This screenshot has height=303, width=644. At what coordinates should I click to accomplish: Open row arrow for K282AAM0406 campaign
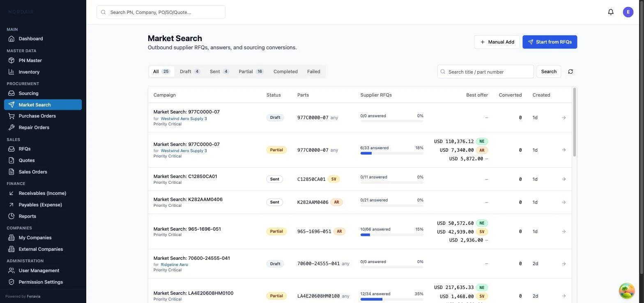point(563,202)
